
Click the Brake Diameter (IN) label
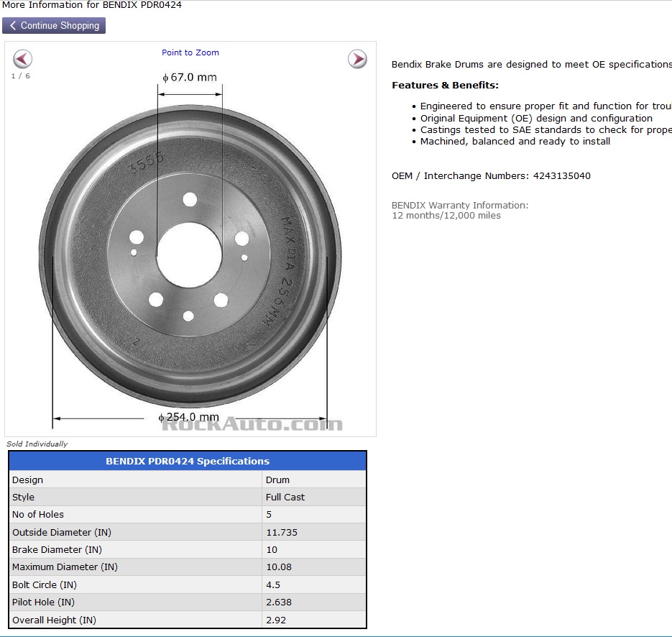click(x=57, y=549)
